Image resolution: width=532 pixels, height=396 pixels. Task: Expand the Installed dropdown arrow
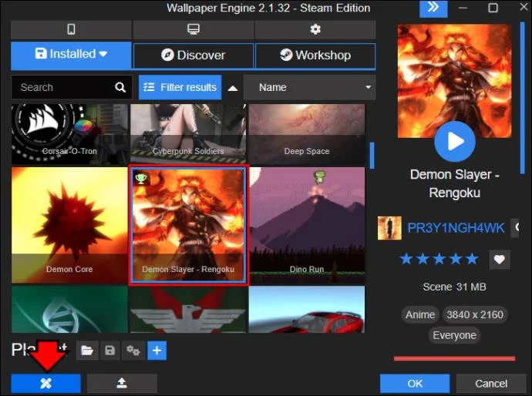click(x=103, y=54)
